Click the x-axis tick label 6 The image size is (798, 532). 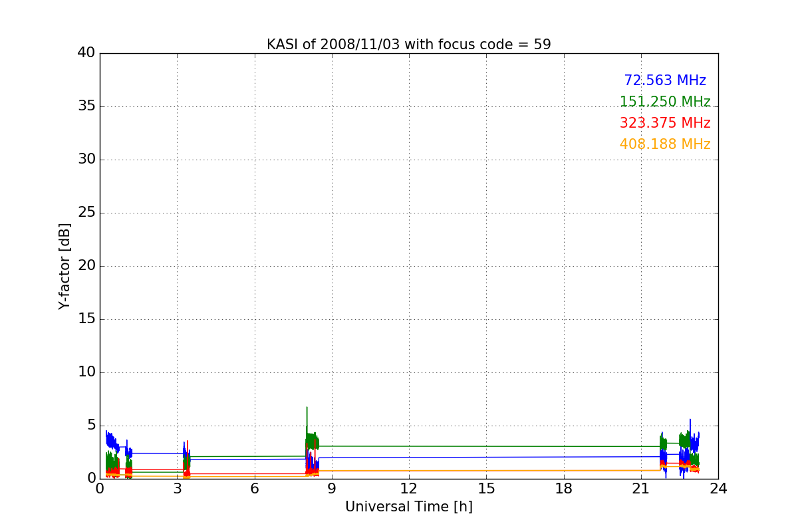point(254,488)
